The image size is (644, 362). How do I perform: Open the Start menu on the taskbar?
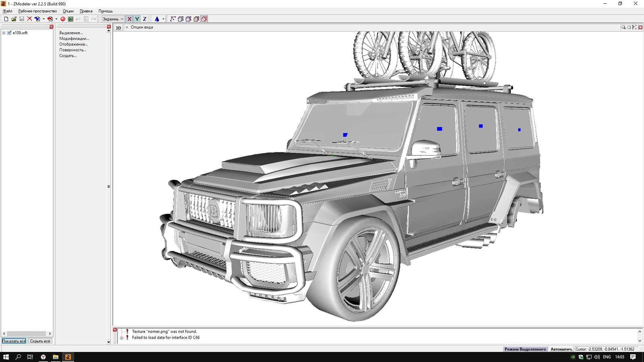tap(6, 357)
